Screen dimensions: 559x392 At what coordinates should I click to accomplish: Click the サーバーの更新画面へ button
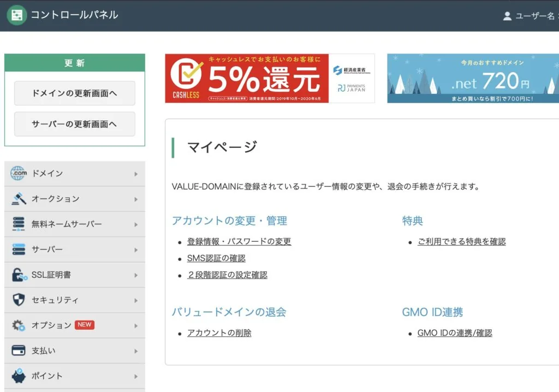click(x=74, y=124)
